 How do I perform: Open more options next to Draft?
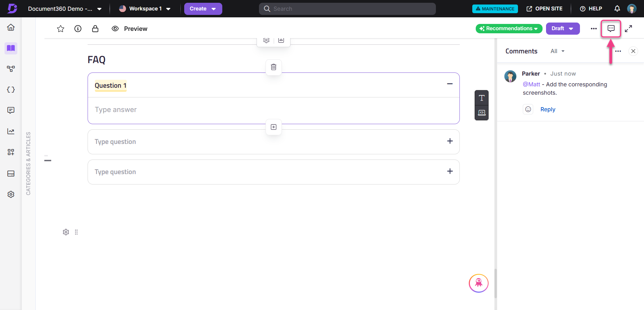pyautogui.click(x=594, y=28)
